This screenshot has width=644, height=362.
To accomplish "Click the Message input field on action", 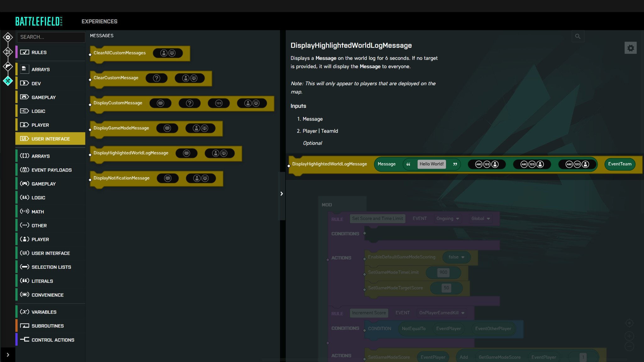I will click(431, 164).
